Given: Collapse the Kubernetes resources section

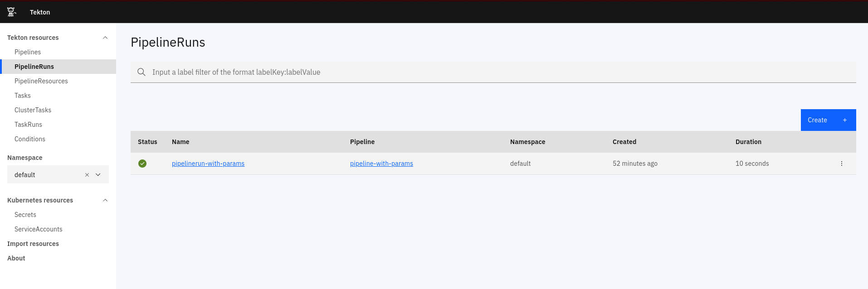Looking at the screenshot, I should tap(105, 200).
